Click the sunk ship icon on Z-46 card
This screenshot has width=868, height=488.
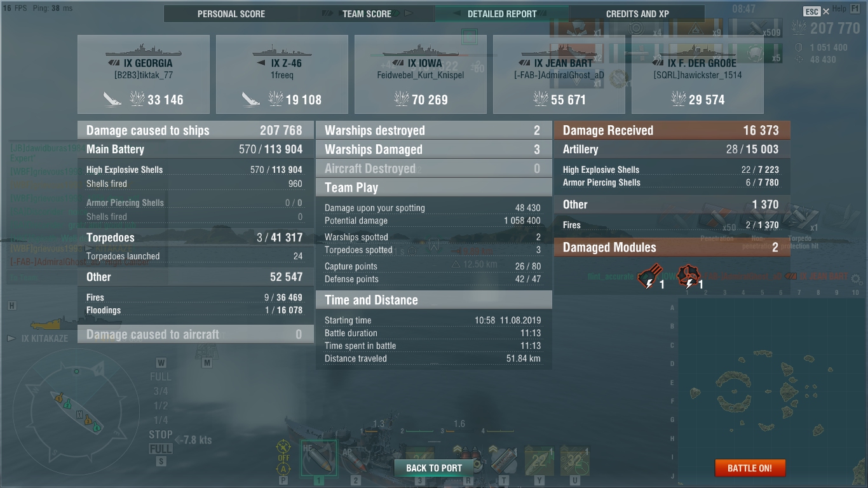click(252, 99)
